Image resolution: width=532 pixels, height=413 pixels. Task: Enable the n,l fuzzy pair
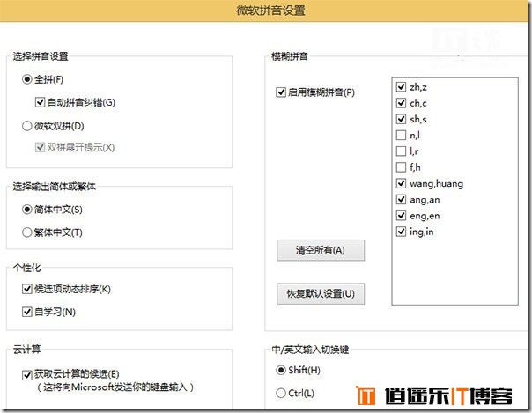point(401,136)
